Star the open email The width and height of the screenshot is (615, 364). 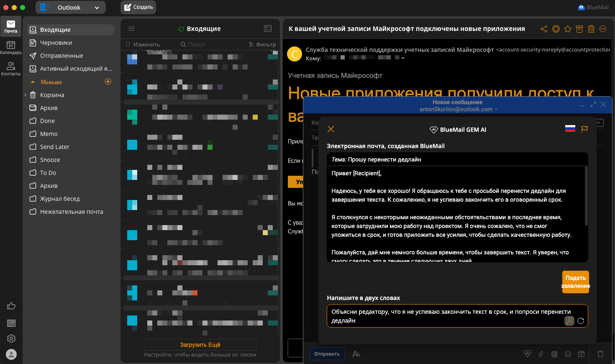pos(568,29)
